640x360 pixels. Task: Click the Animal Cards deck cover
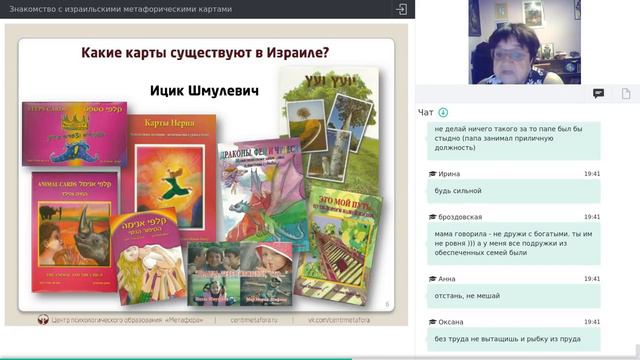point(75,231)
